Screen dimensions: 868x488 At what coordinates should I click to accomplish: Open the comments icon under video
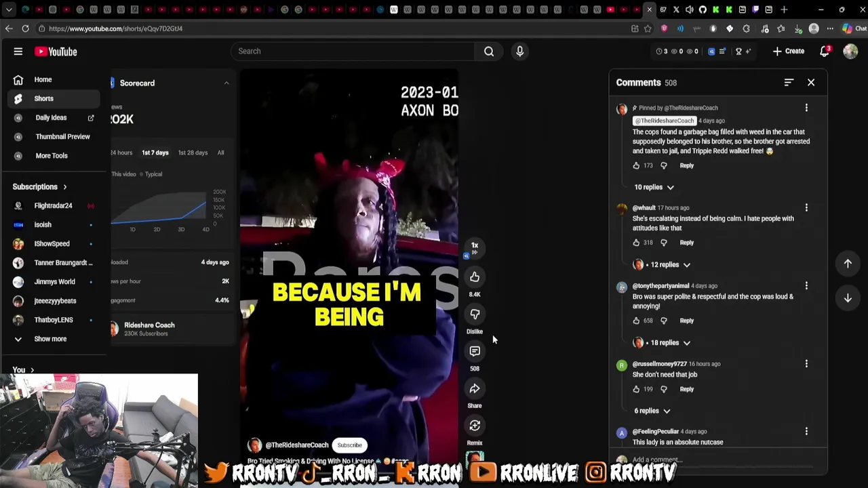pos(475,352)
